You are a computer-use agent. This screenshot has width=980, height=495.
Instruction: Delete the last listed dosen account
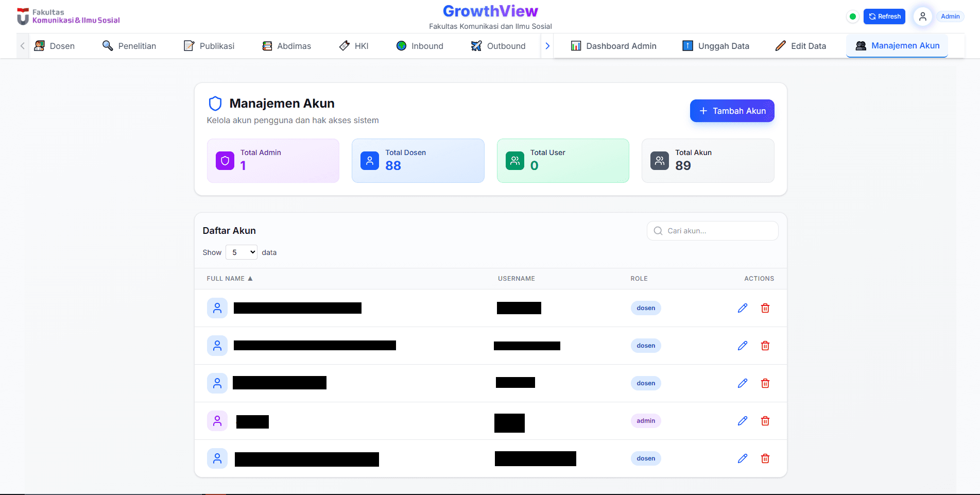pyautogui.click(x=765, y=458)
